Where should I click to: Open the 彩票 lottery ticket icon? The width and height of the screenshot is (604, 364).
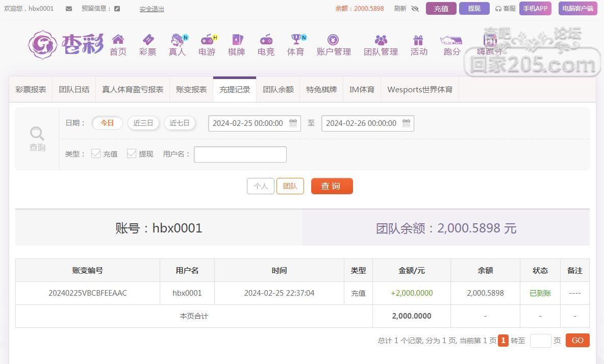pos(148,39)
